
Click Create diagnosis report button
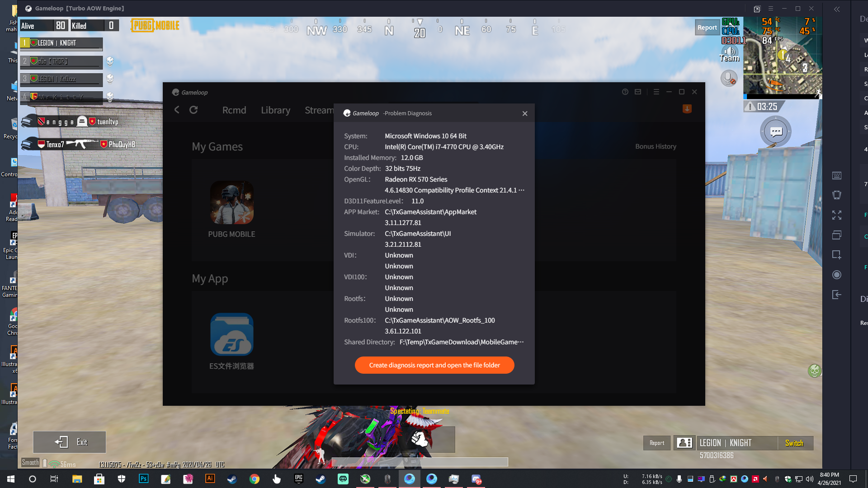[x=434, y=365]
